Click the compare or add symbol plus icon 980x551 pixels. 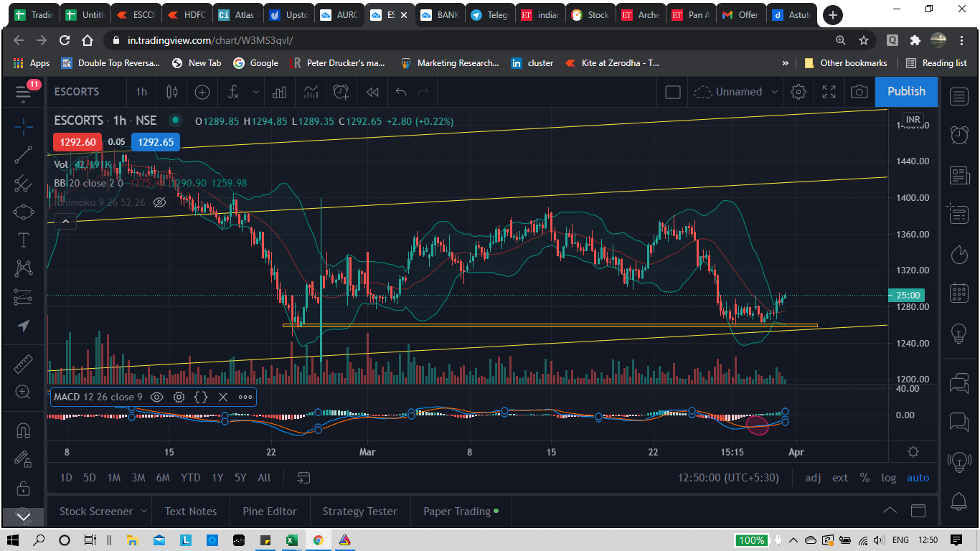click(x=202, y=92)
